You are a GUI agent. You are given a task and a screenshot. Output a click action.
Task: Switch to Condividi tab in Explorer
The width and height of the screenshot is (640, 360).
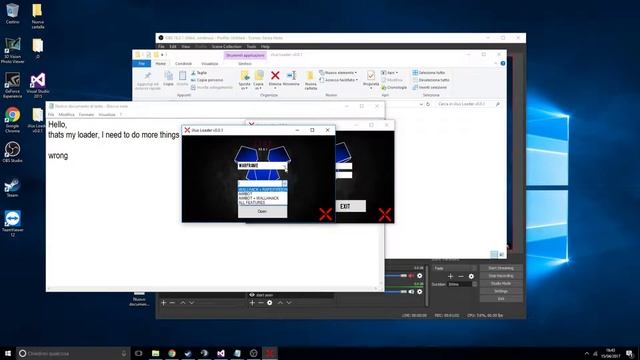coord(183,64)
